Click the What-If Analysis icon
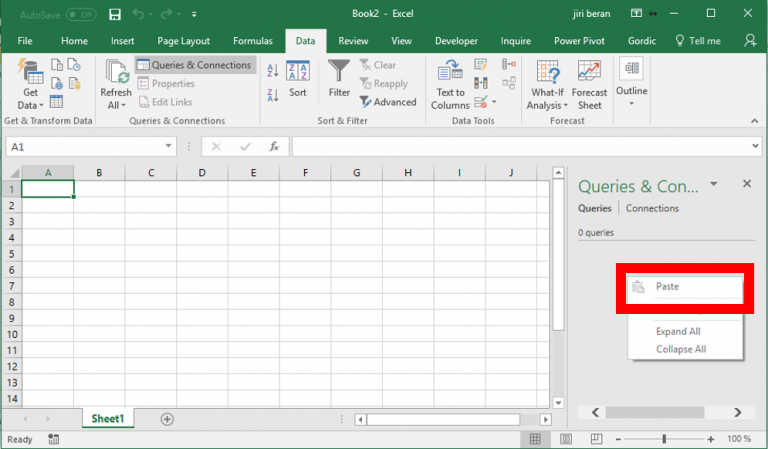The height and width of the screenshot is (449, 768). click(548, 71)
